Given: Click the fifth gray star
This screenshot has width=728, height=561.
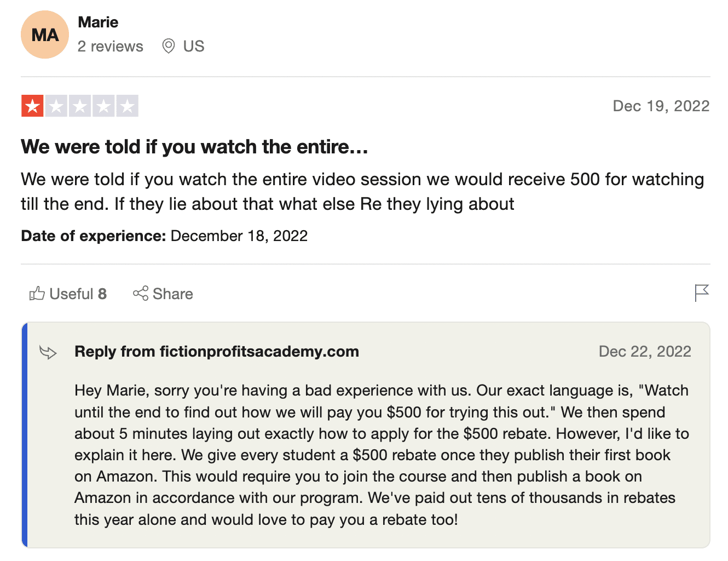Looking at the screenshot, I should tap(128, 106).
